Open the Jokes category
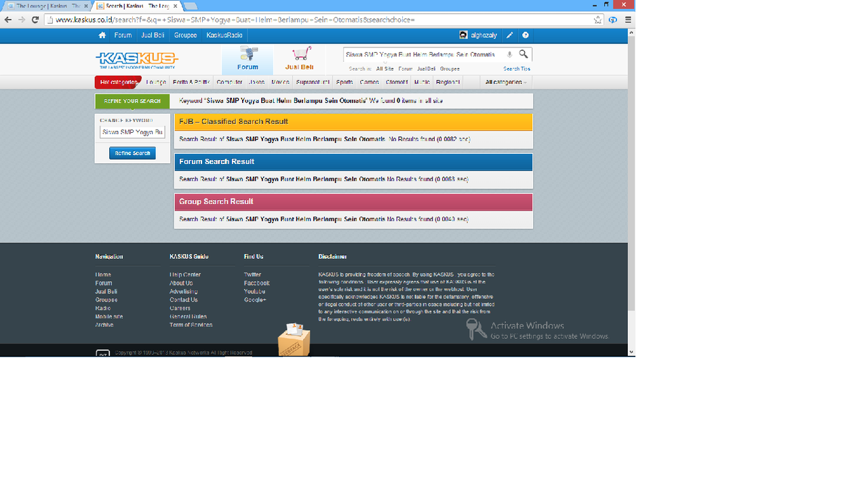The image size is (868, 488). [x=256, y=82]
